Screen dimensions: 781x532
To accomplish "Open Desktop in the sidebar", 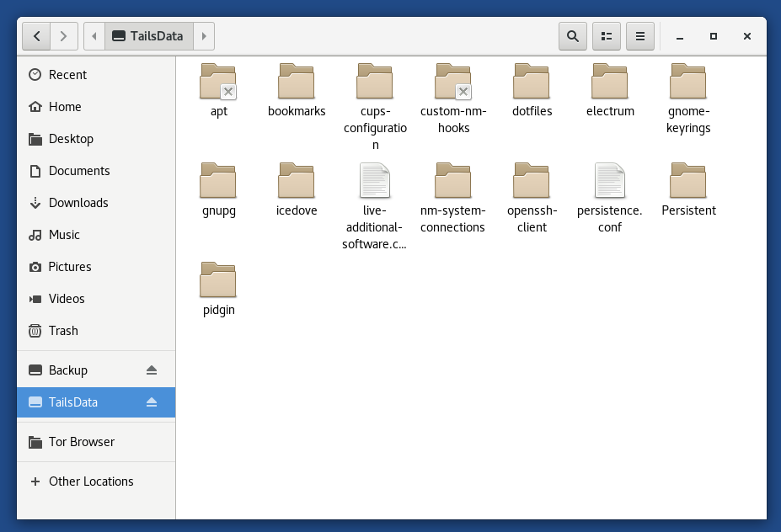I will 96,139.
